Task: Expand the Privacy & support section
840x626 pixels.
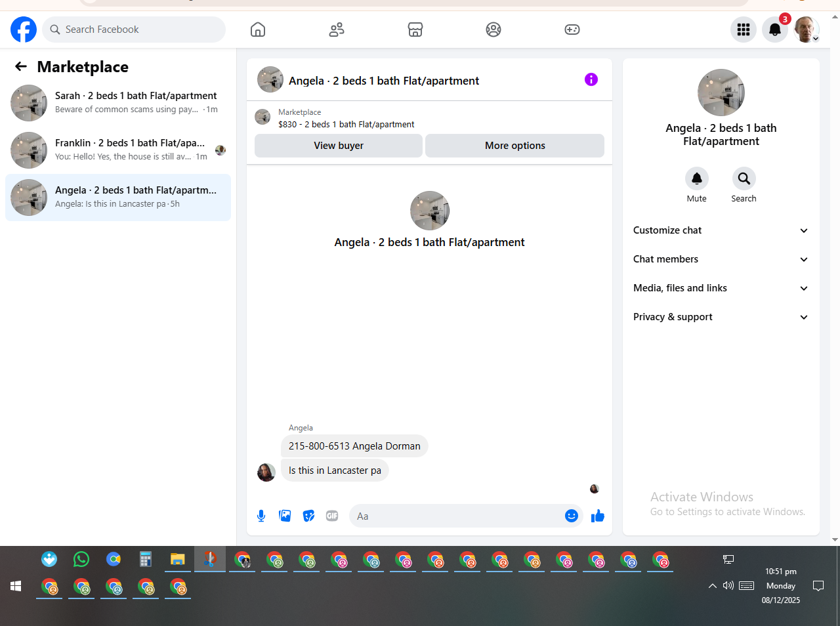Action: (721, 317)
